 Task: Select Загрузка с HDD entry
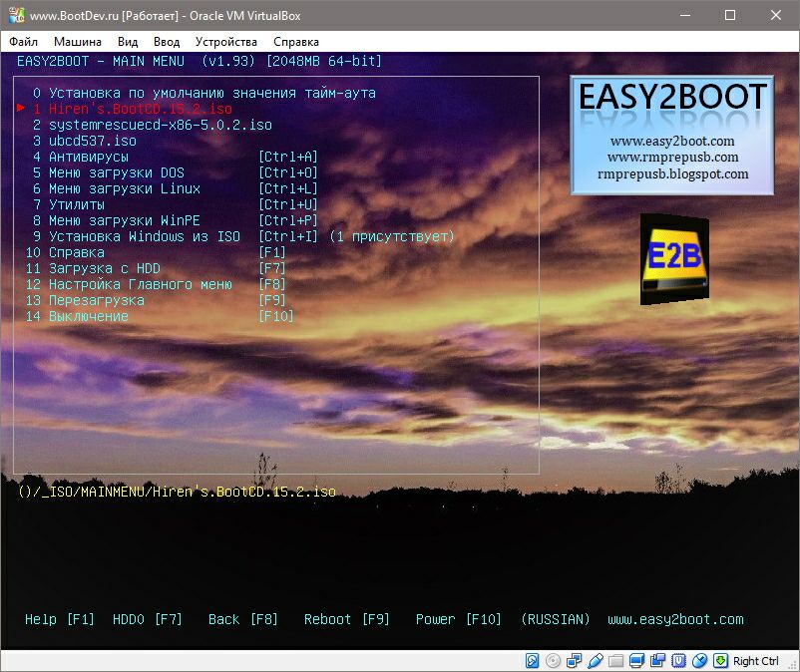click(93, 268)
